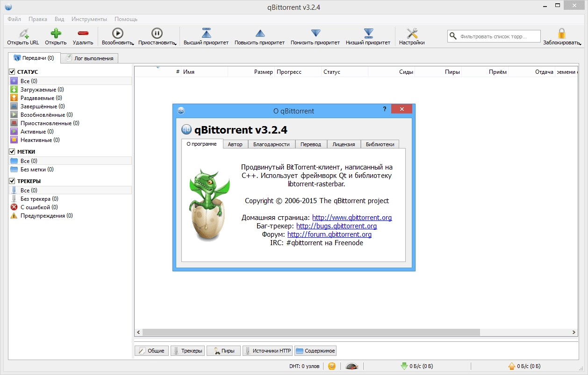Click the green plus Open torrent icon

(56, 33)
